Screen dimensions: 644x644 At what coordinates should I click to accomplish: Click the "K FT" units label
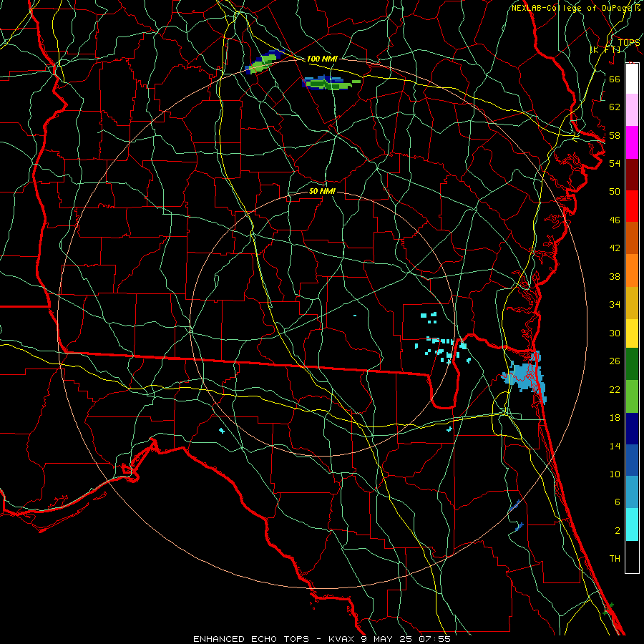[x=606, y=49]
